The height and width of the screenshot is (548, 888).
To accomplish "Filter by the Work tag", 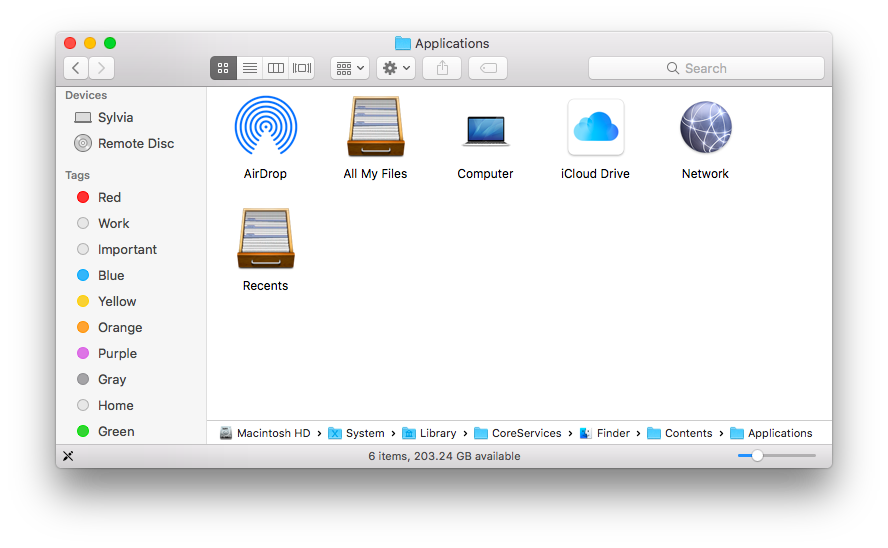I will pyautogui.click(x=103, y=223).
